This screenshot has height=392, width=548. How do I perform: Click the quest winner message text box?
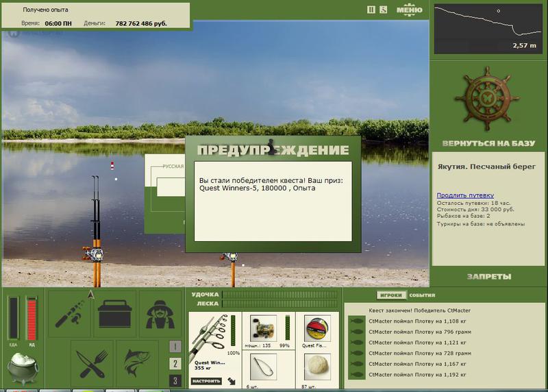(x=273, y=201)
